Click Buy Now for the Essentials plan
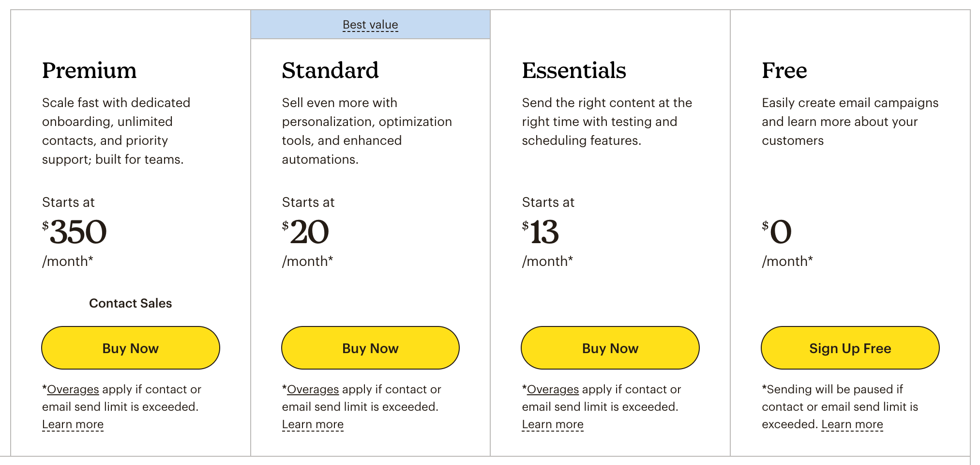This screenshot has width=980, height=465. 609,348
